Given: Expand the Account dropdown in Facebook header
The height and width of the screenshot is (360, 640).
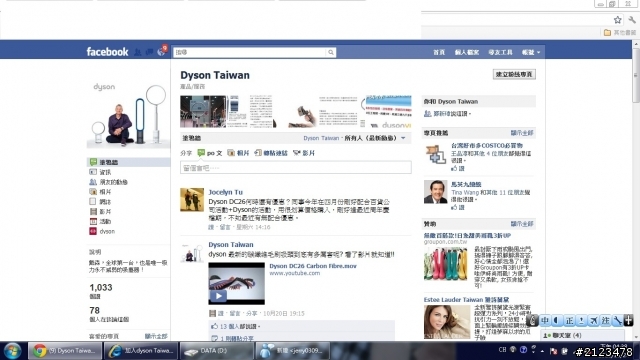Looking at the screenshot, I should [531, 52].
